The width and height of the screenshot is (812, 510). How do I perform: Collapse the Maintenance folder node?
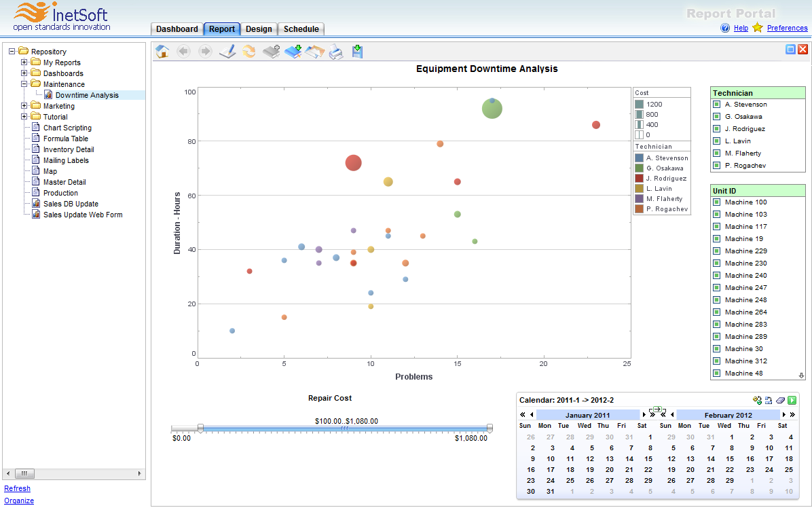[24, 84]
